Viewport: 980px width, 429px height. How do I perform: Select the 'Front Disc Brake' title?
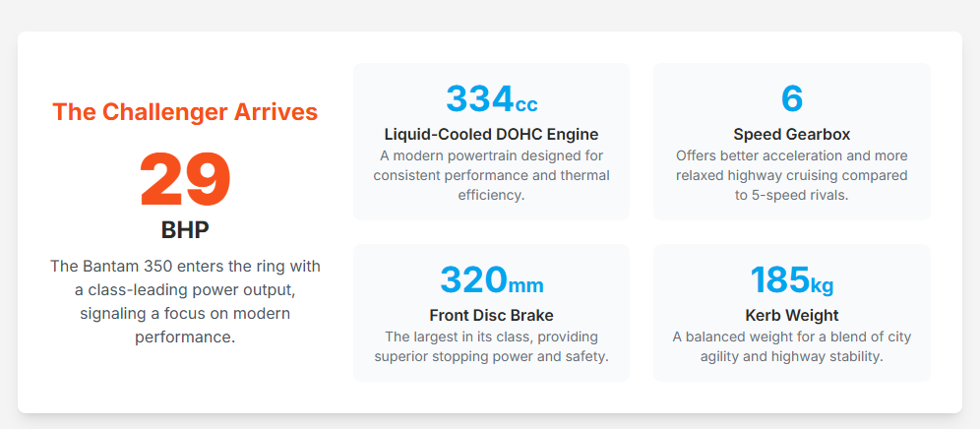click(491, 316)
